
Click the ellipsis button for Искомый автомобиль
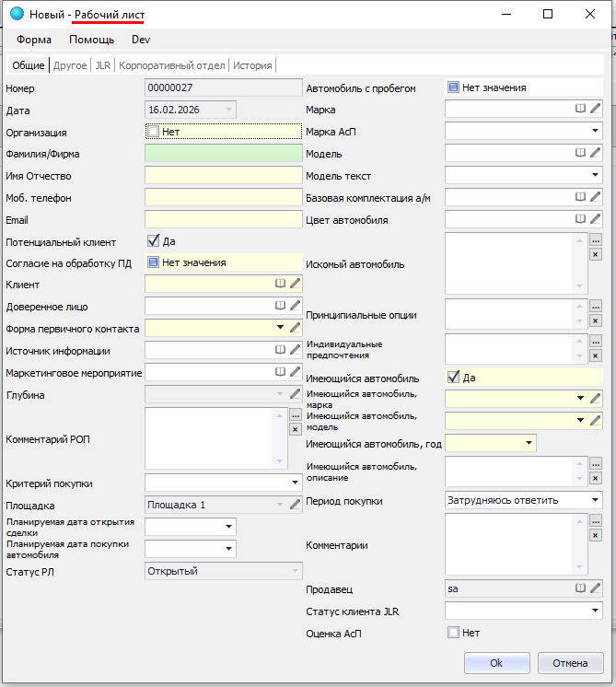coord(595,240)
